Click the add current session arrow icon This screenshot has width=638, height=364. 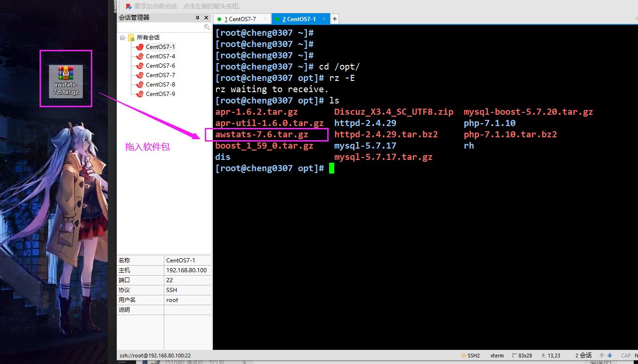(x=129, y=6)
